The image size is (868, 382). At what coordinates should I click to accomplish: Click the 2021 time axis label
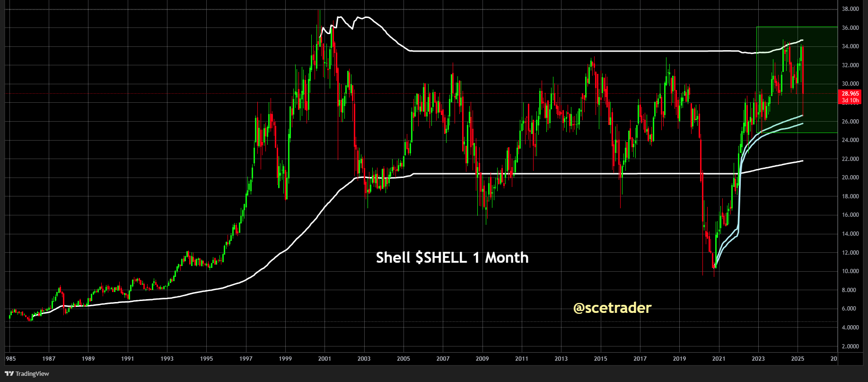(719, 359)
